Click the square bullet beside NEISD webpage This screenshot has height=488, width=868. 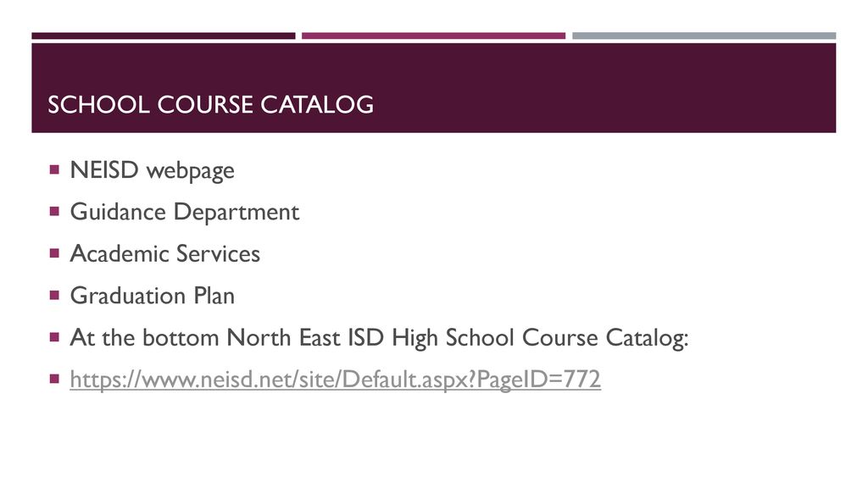54,169
